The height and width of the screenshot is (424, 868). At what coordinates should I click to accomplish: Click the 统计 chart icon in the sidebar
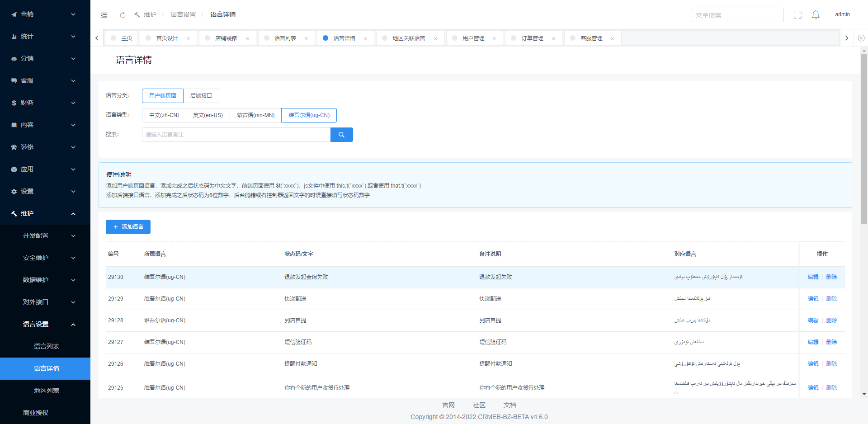pos(14,37)
